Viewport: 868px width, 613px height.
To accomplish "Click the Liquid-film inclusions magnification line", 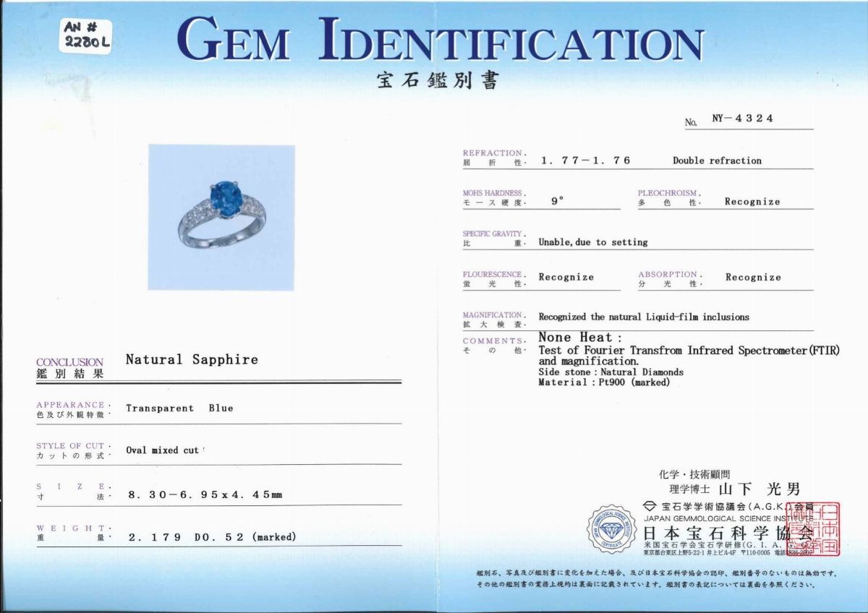I will point(644,317).
